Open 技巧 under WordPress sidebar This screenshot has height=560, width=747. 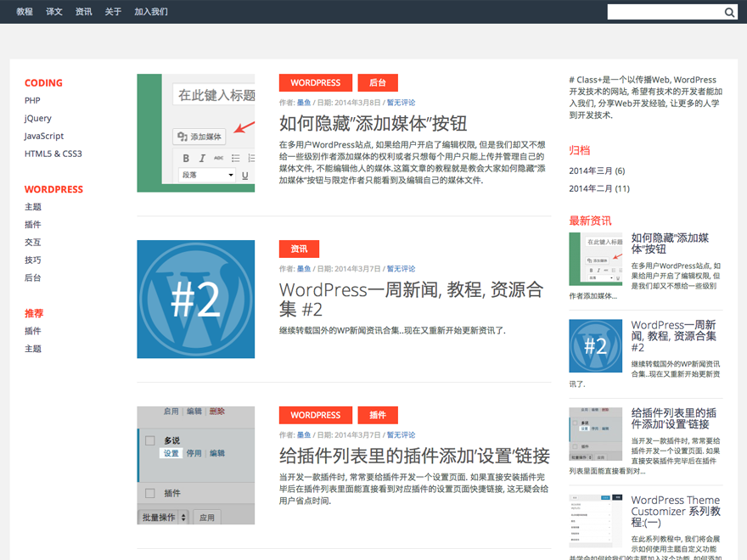[33, 260]
